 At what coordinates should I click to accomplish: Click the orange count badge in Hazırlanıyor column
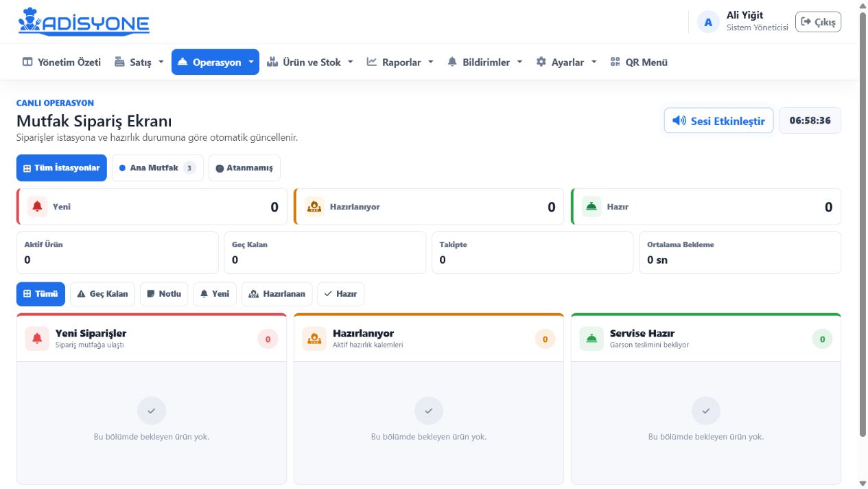[545, 339]
